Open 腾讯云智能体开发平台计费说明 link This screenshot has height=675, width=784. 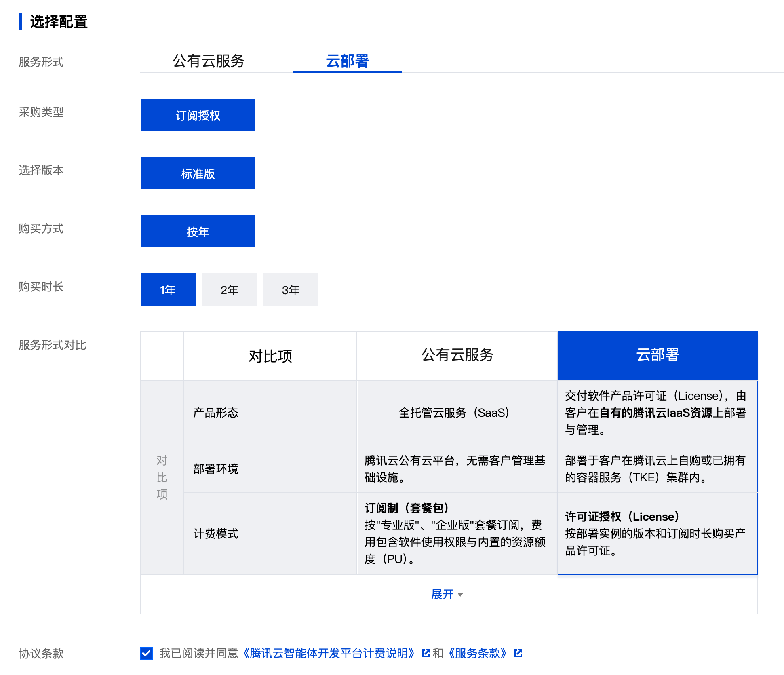pos(329,653)
